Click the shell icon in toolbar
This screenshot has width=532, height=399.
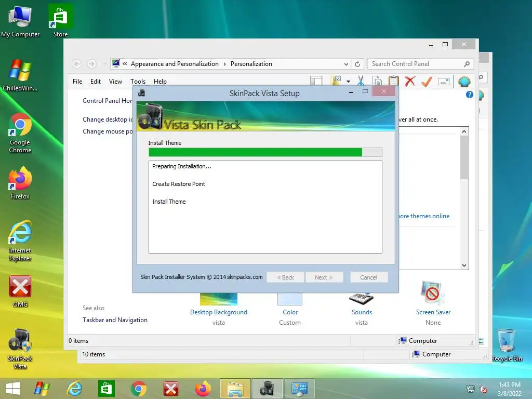(x=464, y=82)
